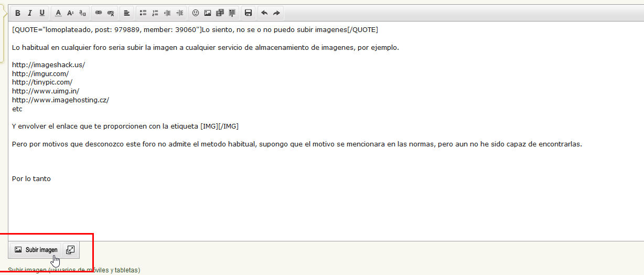This screenshot has width=644, height=275.
Task: Redo the last edit
Action: click(276, 13)
